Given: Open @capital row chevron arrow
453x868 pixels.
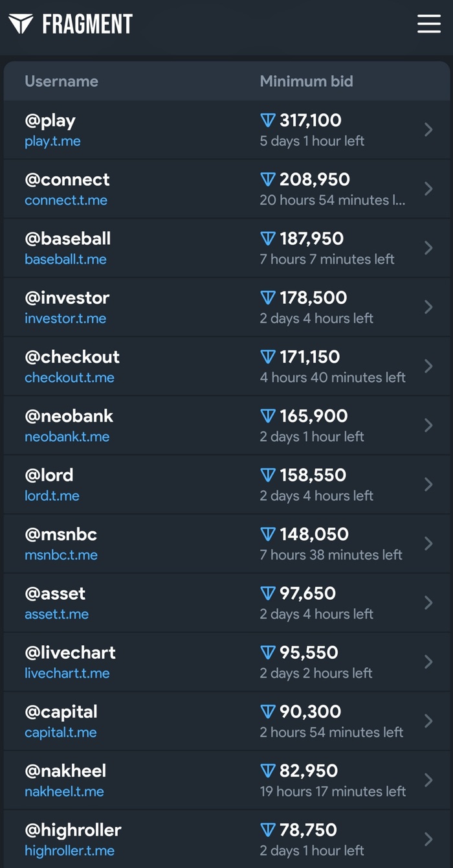Looking at the screenshot, I should pyautogui.click(x=428, y=721).
